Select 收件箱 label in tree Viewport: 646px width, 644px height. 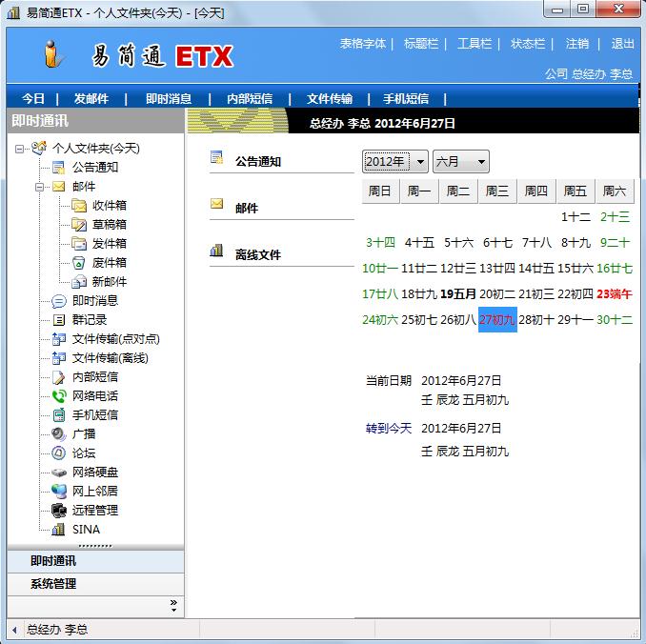click(110, 205)
